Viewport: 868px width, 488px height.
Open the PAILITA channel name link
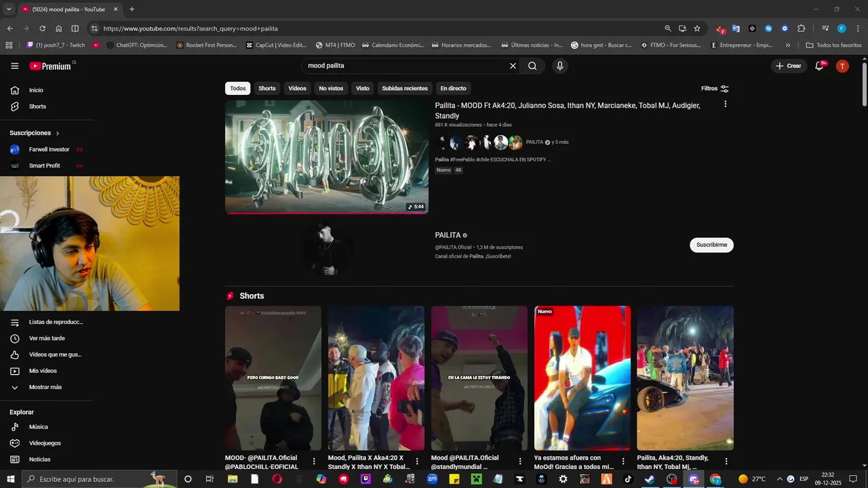(x=448, y=235)
